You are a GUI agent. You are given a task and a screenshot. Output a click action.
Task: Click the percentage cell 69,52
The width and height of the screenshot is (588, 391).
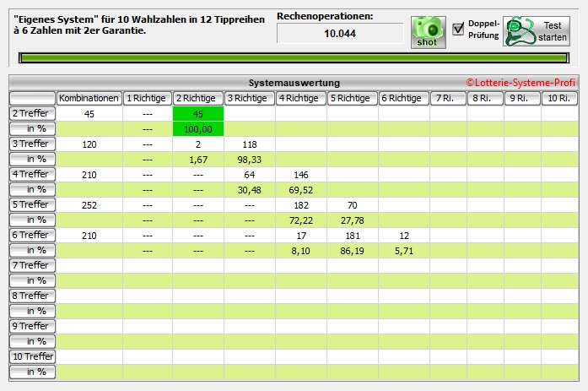click(x=301, y=190)
